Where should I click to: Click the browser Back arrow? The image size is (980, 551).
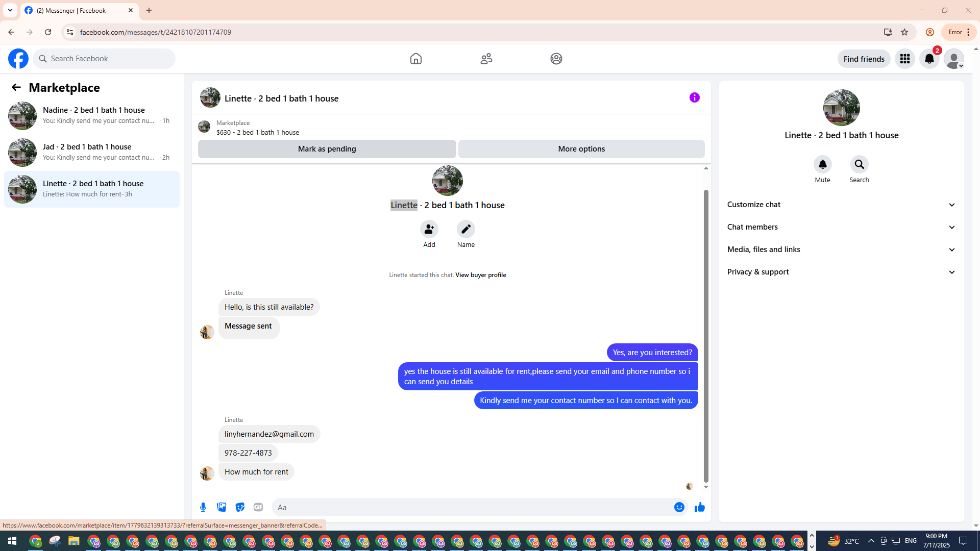[x=11, y=32]
